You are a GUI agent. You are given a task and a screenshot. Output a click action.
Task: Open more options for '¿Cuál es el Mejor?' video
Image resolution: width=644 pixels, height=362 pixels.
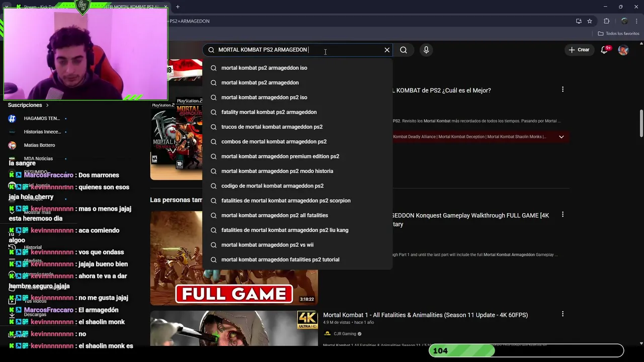click(562, 89)
